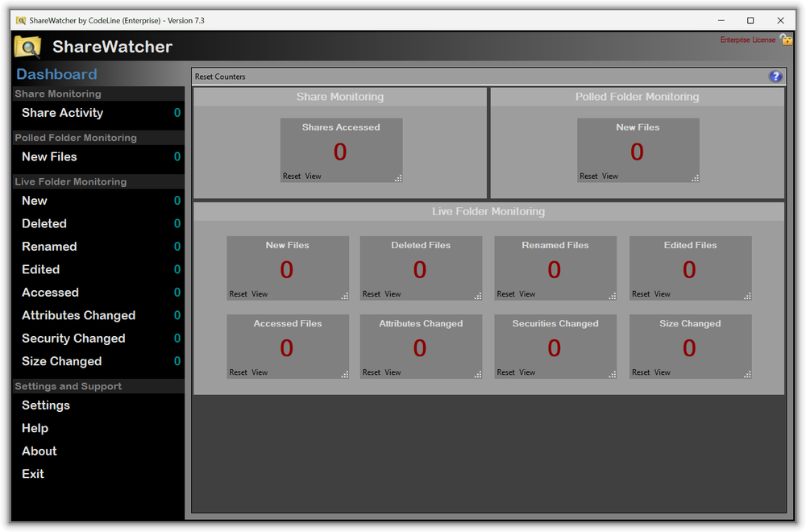Click the Polled Folder Monitoring panel header

637,97
